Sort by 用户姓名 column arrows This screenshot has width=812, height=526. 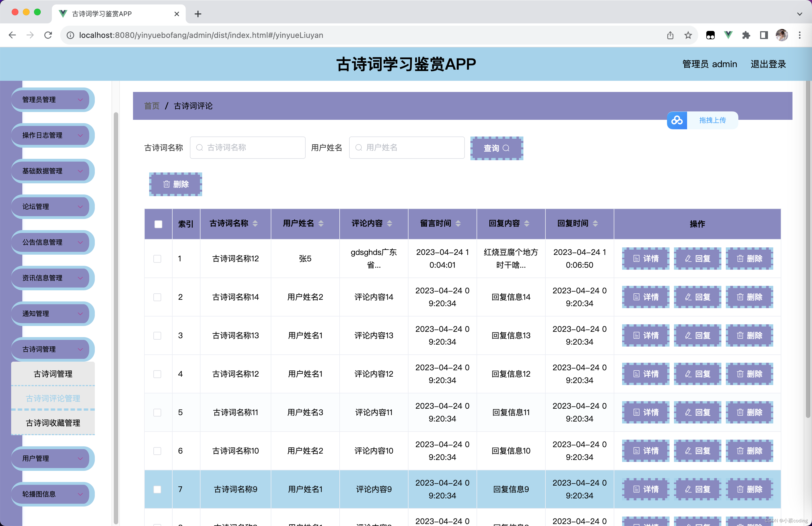pyautogui.click(x=321, y=224)
